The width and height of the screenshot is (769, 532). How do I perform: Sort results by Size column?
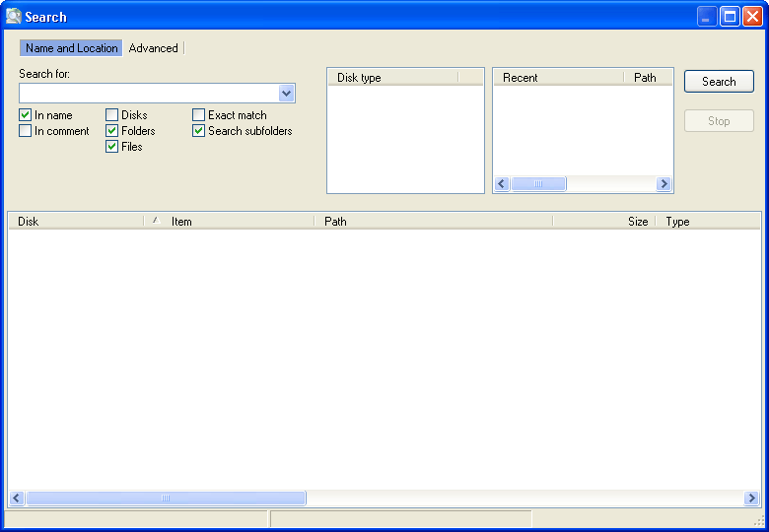[x=604, y=222]
